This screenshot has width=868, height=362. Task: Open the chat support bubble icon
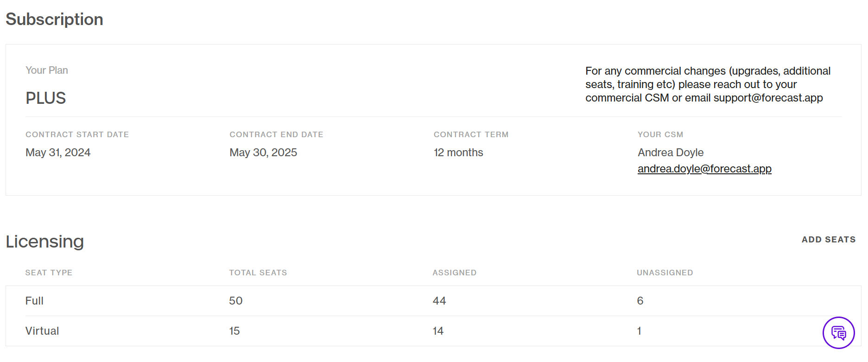[838, 333]
